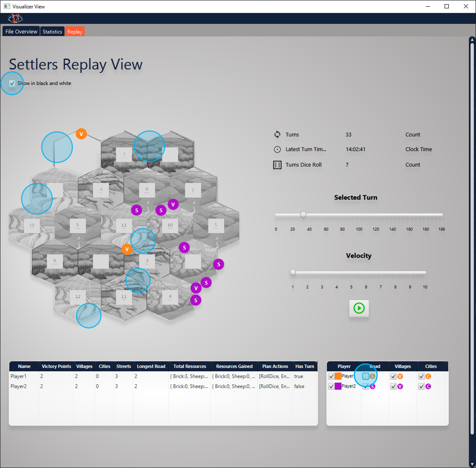Click the vertical scrollbar down arrow
This screenshot has width=476, height=468.
[472, 464]
